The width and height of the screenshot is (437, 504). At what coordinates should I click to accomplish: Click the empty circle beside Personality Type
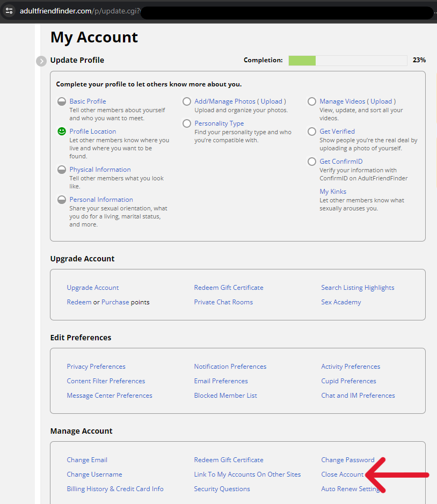click(x=187, y=123)
